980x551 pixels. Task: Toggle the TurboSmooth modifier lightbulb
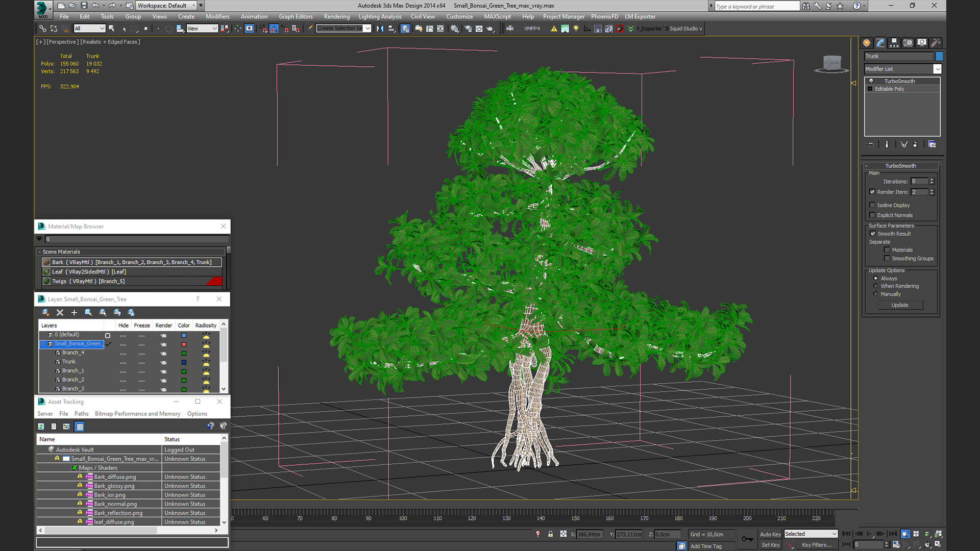871,81
